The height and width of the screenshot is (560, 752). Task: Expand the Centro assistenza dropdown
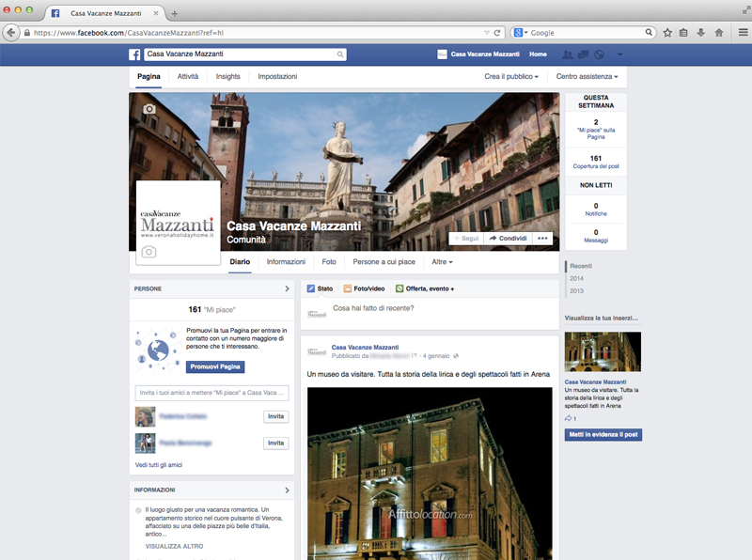[587, 77]
